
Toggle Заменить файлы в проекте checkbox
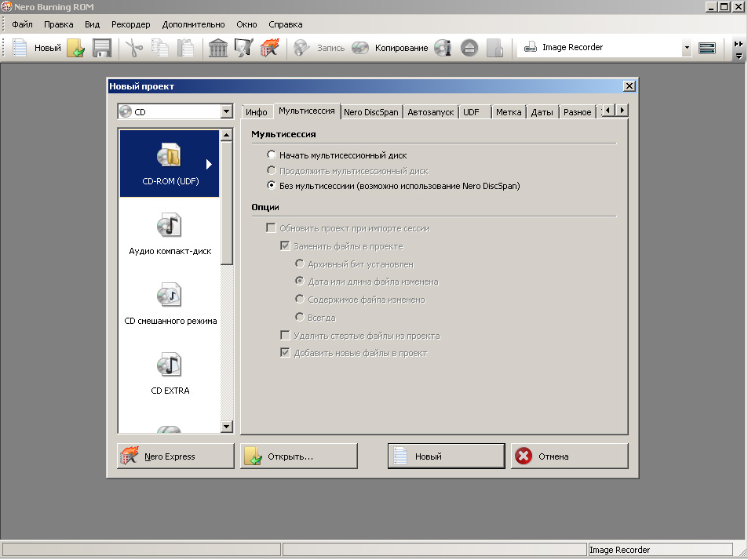click(x=285, y=246)
